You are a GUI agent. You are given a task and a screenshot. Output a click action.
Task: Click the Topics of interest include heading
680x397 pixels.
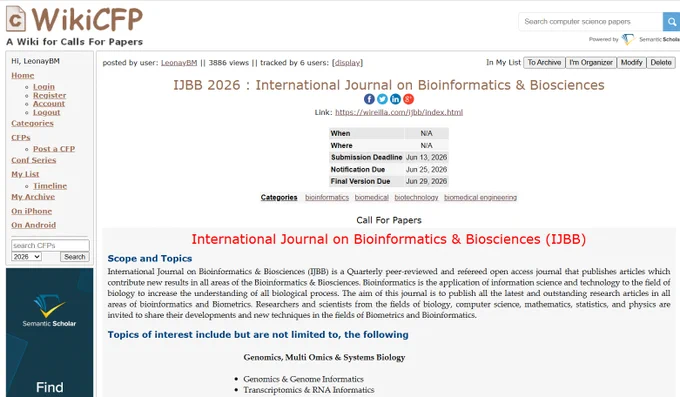point(258,335)
